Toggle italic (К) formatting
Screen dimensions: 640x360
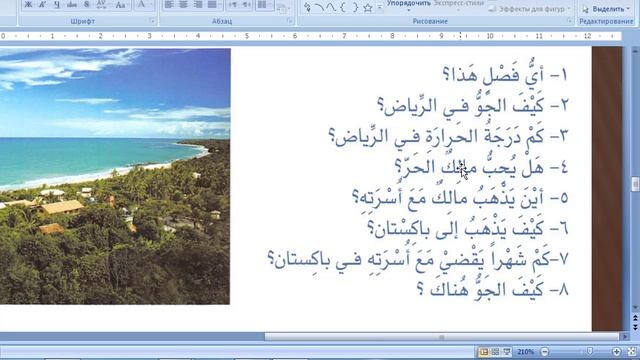pos(43,4)
